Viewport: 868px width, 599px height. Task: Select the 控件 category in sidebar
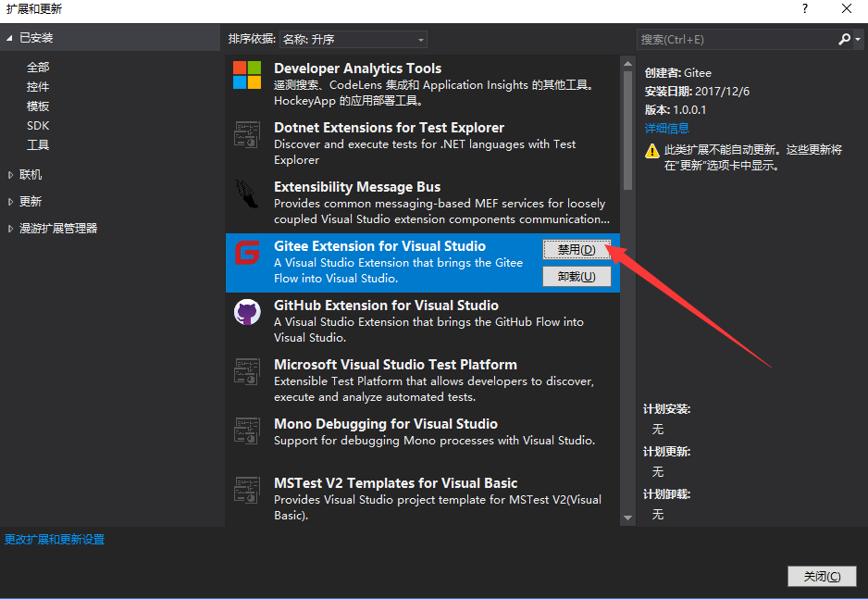(38, 87)
